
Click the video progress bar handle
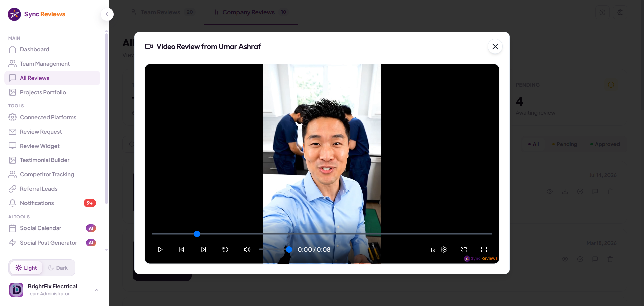(x=197, y=234)
